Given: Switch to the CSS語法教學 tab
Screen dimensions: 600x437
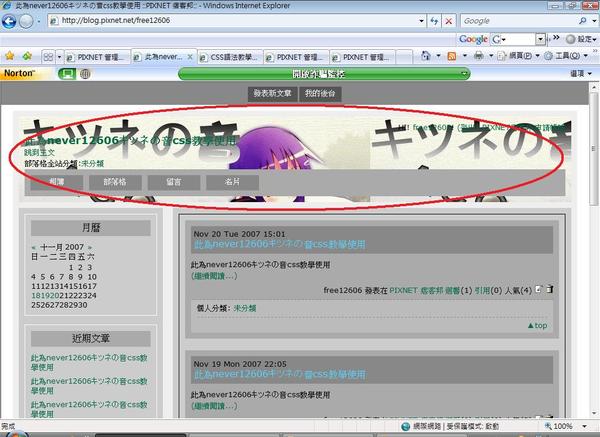Looking at the screenshot, I should click(x=231, y=57).
